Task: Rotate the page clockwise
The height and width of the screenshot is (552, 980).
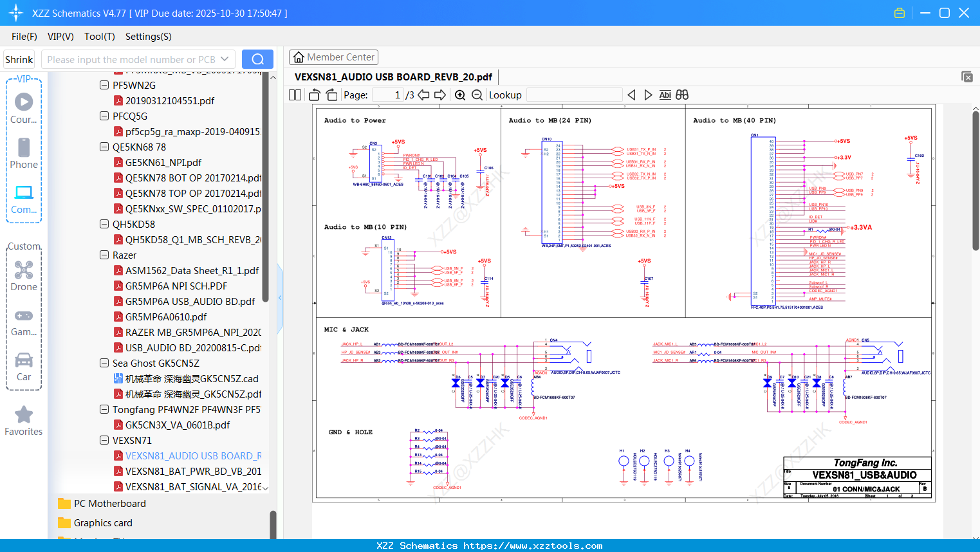Action: click(331, 95)
